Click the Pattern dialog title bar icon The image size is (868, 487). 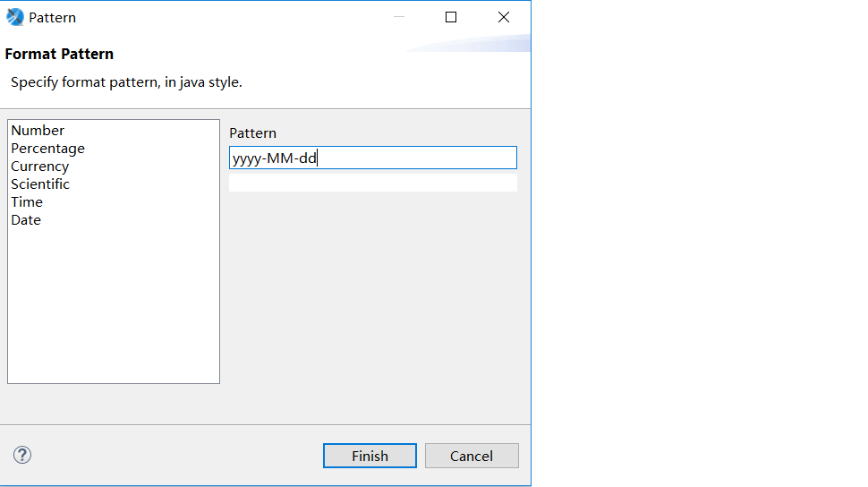(x=15, y=17)
